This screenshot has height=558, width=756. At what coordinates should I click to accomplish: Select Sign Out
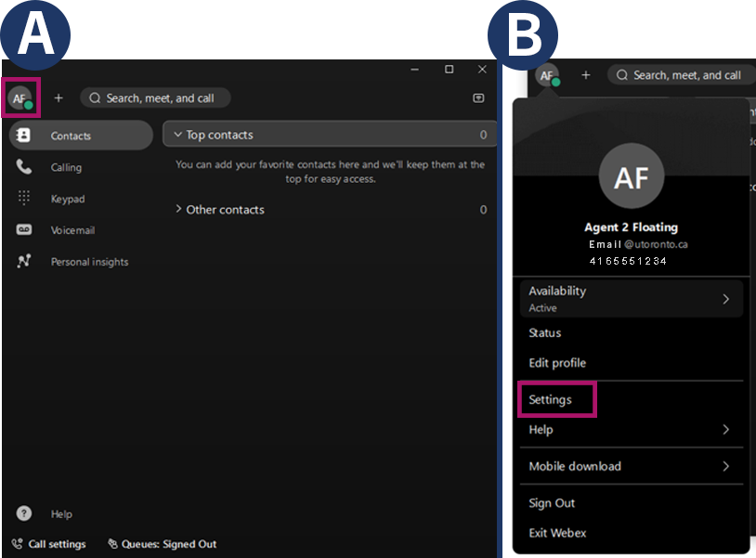click(552, 503)
